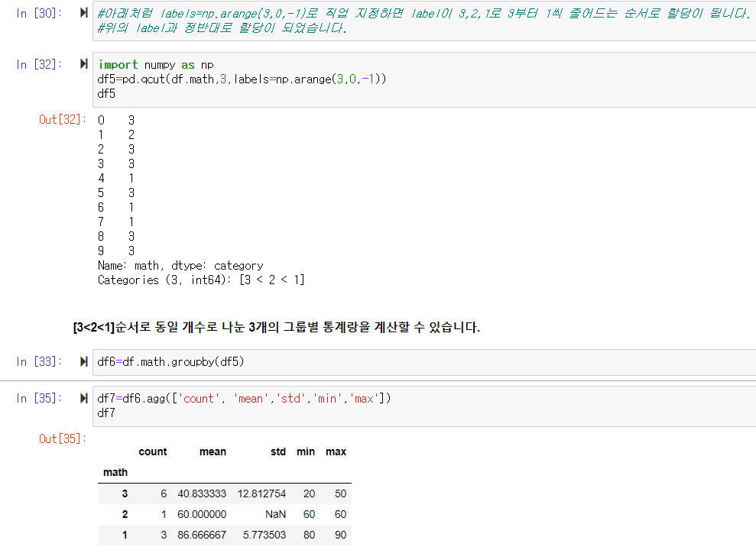Click the 'min' column header
The width and height of the screenshot is (756, 550).
click(306, 451)
